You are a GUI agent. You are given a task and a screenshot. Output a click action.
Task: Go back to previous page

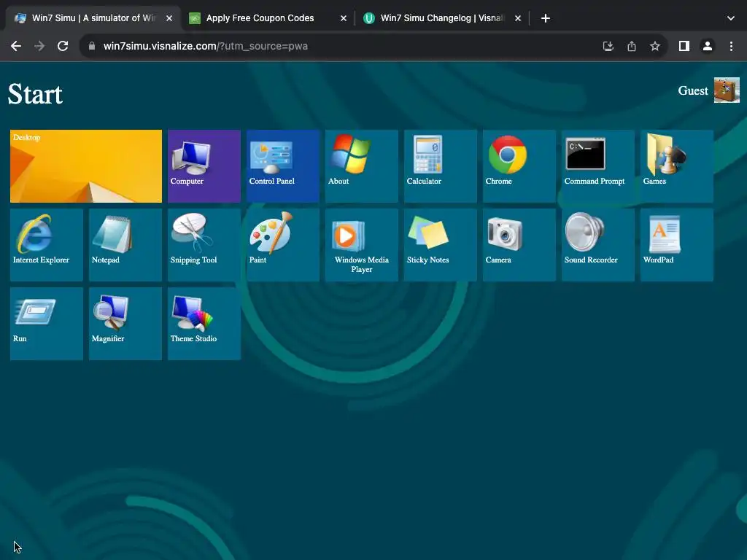click(x=16, y=46)
